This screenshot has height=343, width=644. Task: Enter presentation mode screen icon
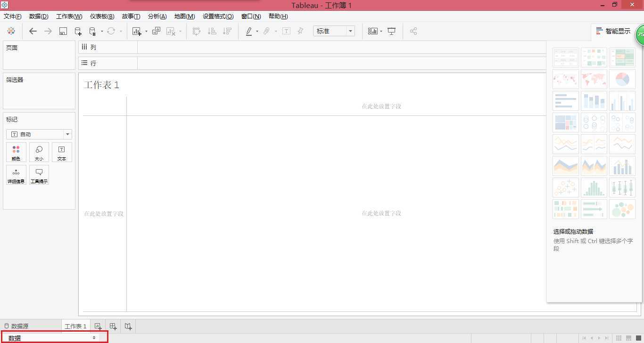(391, 31)
